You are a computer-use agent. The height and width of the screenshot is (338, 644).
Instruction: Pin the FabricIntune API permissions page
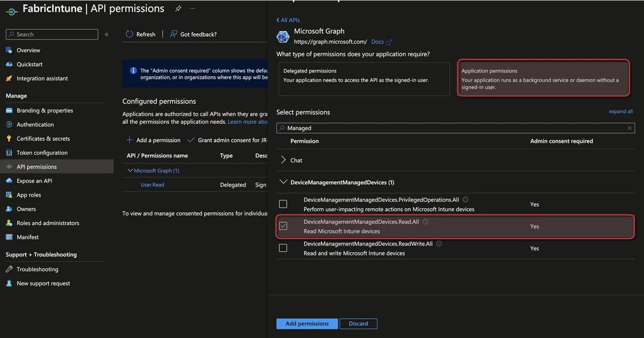(178, 9)
